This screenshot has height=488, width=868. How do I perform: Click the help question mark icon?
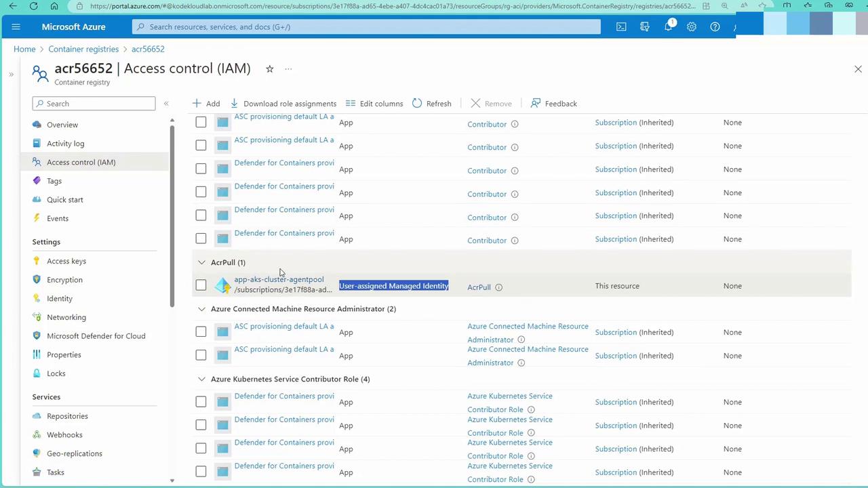(715, 27)
